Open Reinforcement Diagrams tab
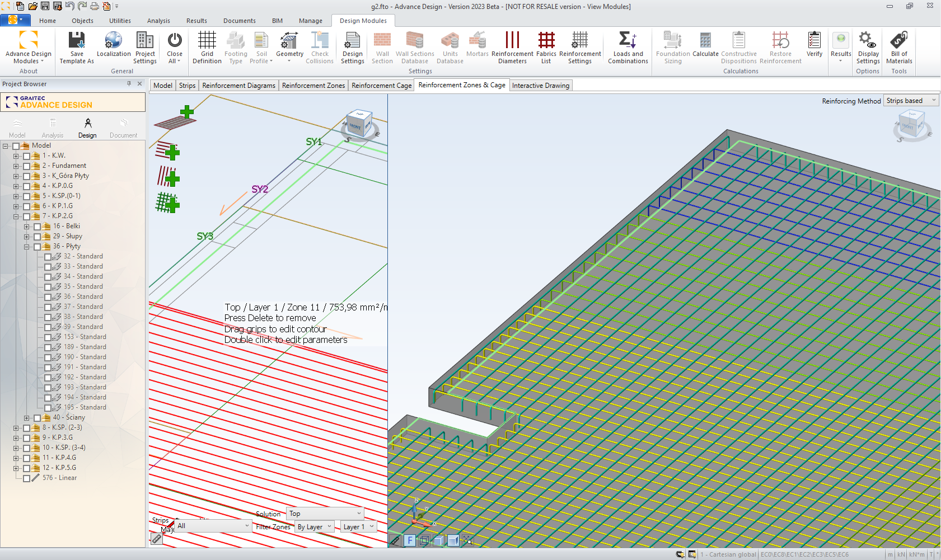The image size is (941, 560). click(239, 86)
